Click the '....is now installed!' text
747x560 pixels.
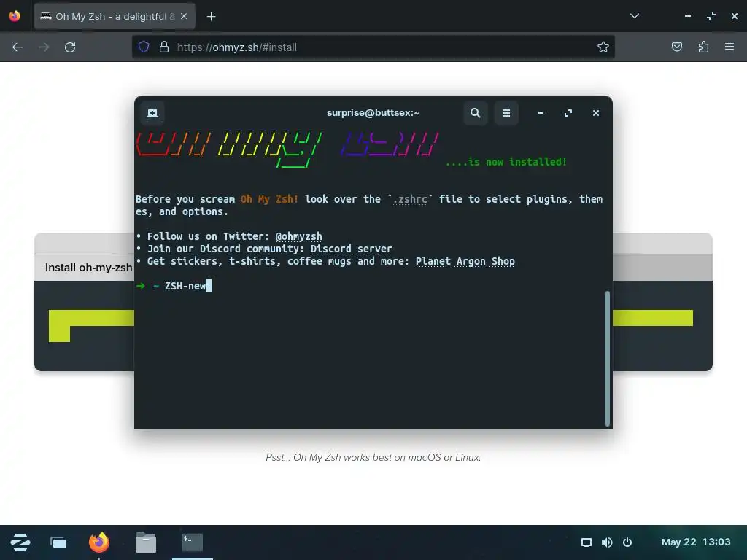pos(506,162)
